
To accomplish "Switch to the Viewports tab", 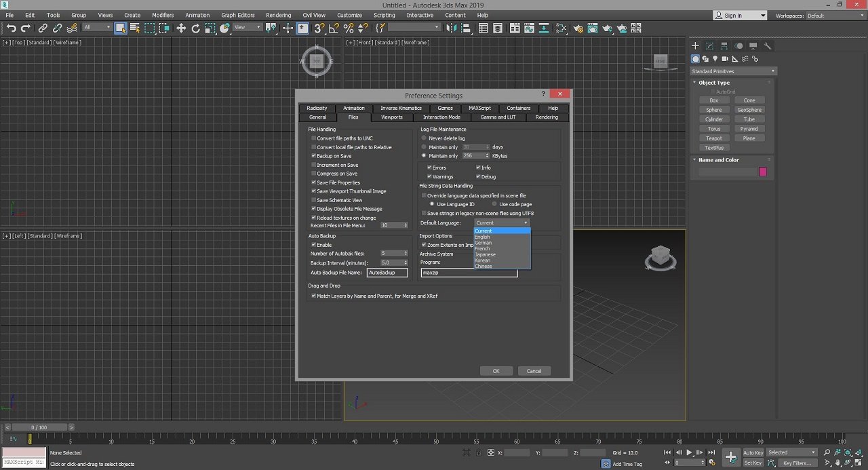I will 391,117.
